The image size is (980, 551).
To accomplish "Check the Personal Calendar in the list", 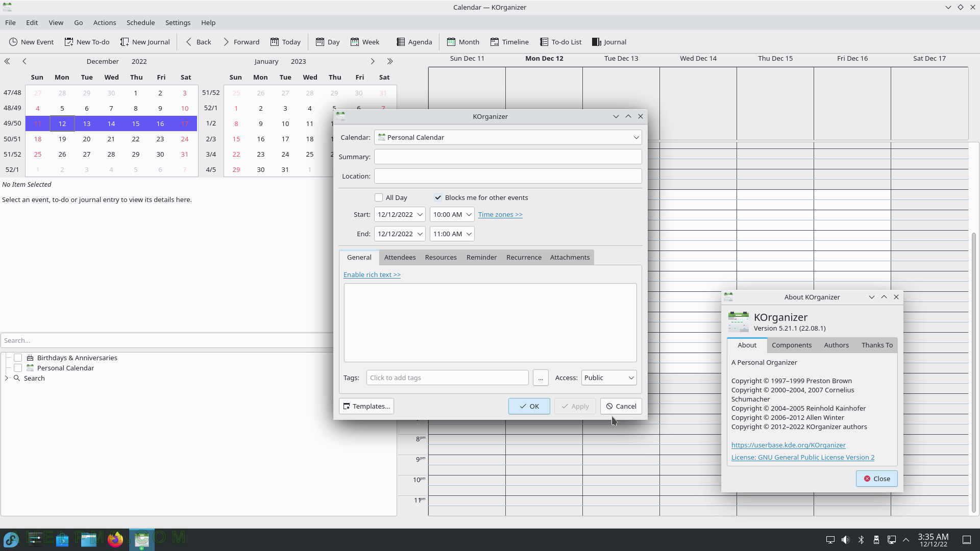I will click(18, 368).
